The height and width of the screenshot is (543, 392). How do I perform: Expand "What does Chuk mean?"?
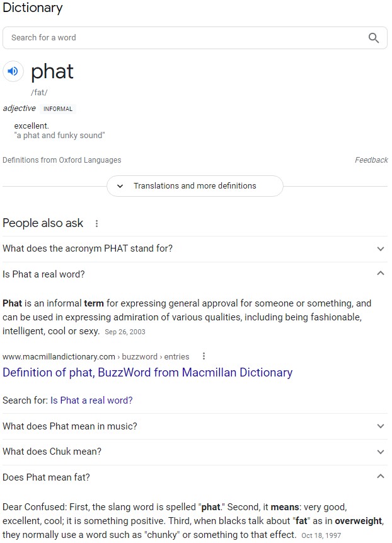[381, 452]
